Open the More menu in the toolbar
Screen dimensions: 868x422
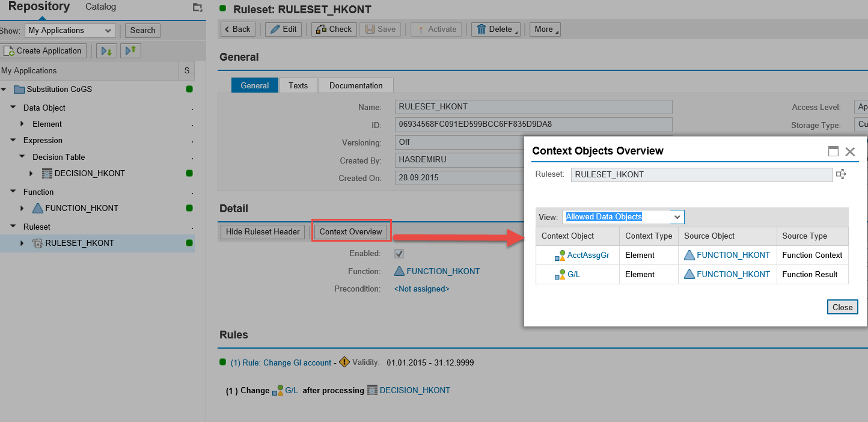(545, 29)
